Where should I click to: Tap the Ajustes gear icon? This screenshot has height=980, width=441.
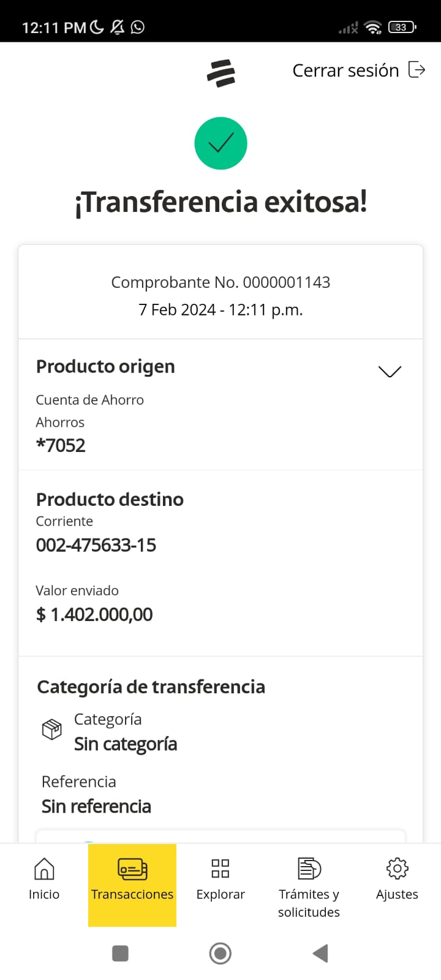397,869
